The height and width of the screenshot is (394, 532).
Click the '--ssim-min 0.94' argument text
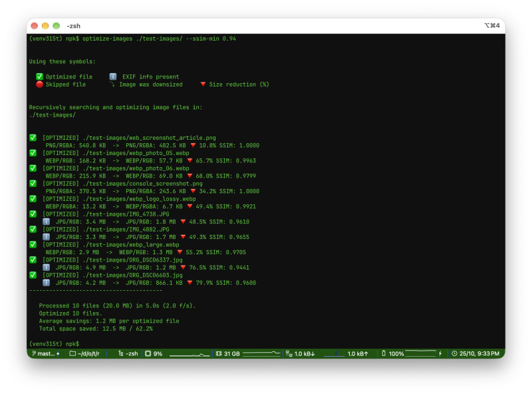pos(211,39)
